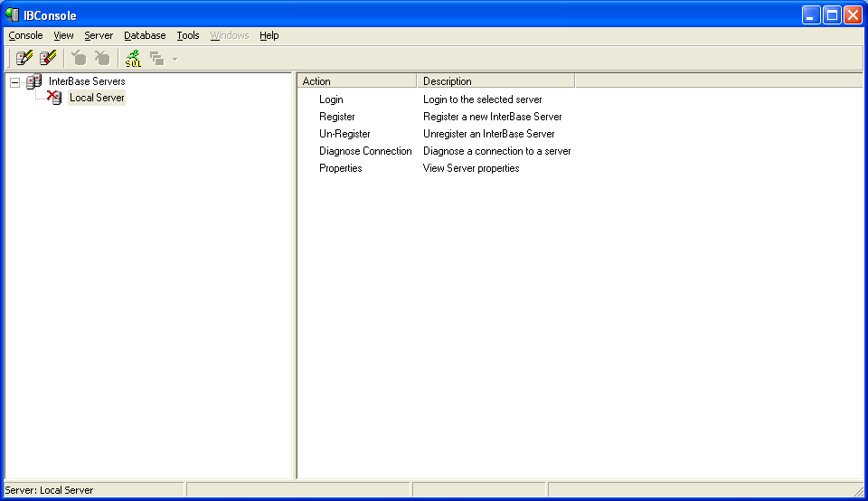
Task: Click the InterBase Servers stacked-server icon
Action: [x=33, y=81]
